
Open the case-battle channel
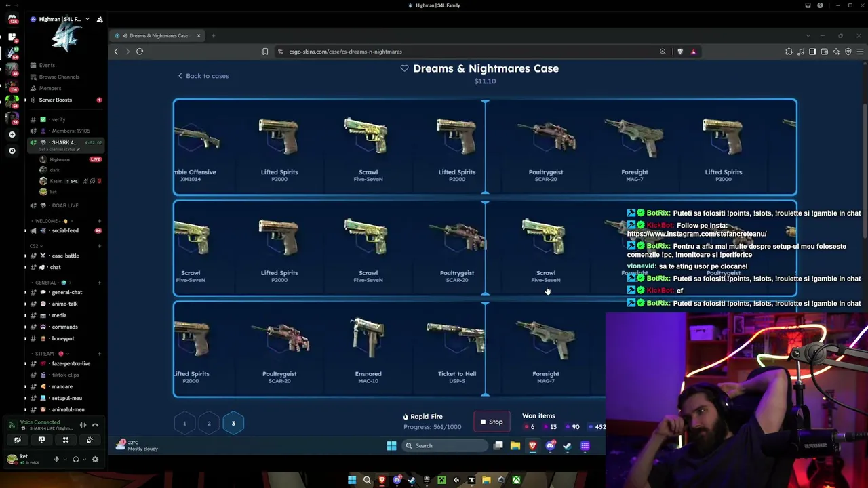point(64,256)
